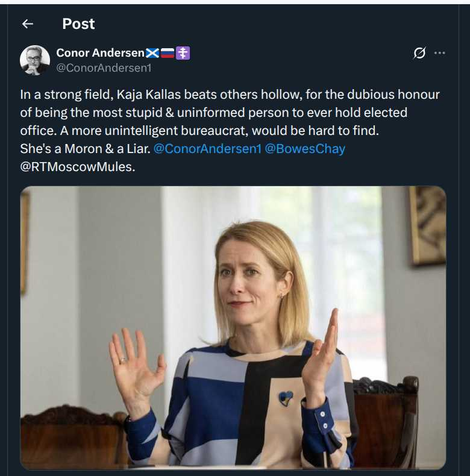
Task: Click the Scotland flag emoji beside the name
Action: coord(152,53)
